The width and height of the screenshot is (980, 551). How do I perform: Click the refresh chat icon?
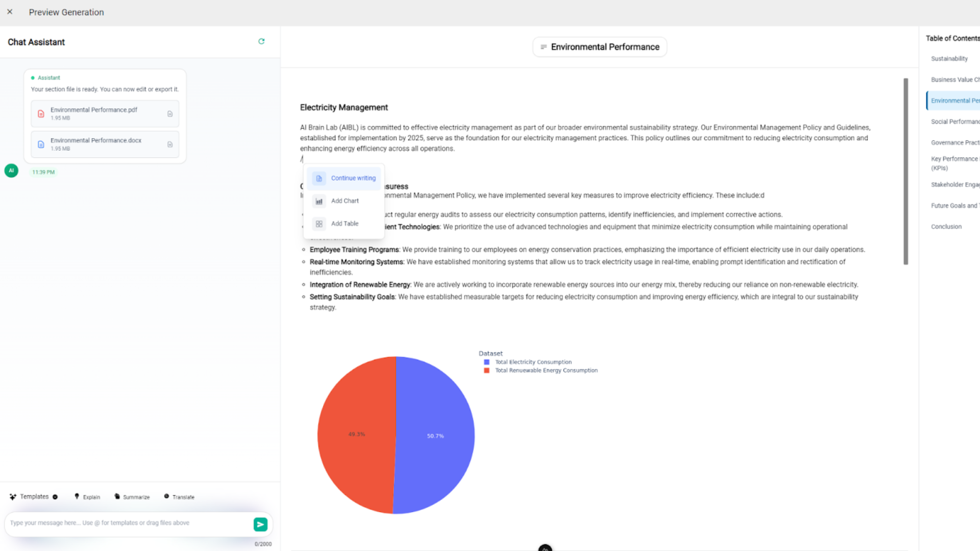click(x=261, y=41)
